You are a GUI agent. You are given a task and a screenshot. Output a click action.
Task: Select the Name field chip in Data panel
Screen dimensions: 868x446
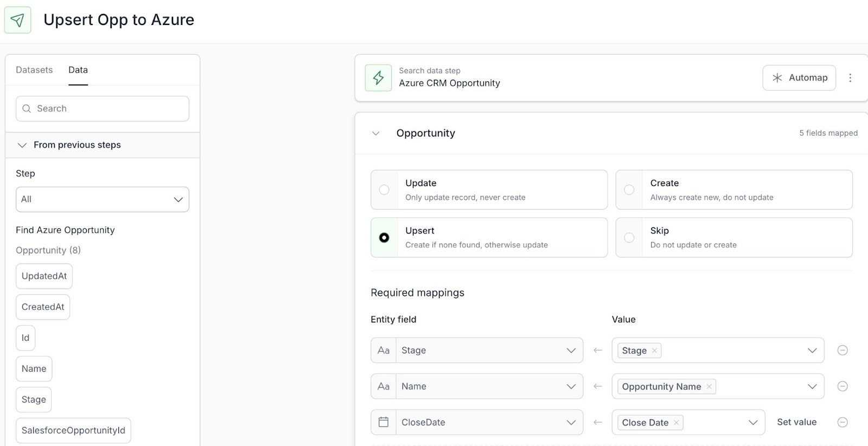pyautogui.click(x=34, y=369)
